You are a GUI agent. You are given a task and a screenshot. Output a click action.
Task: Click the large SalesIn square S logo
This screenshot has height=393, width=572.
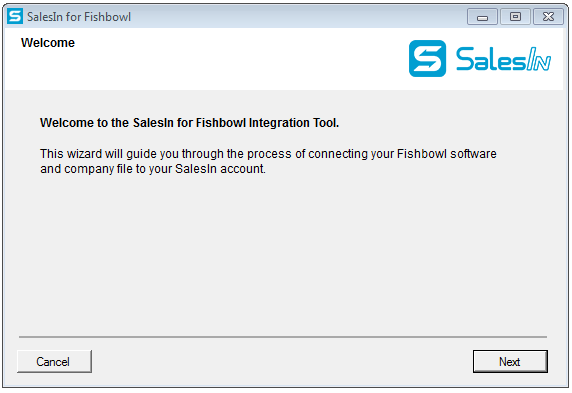427,58
